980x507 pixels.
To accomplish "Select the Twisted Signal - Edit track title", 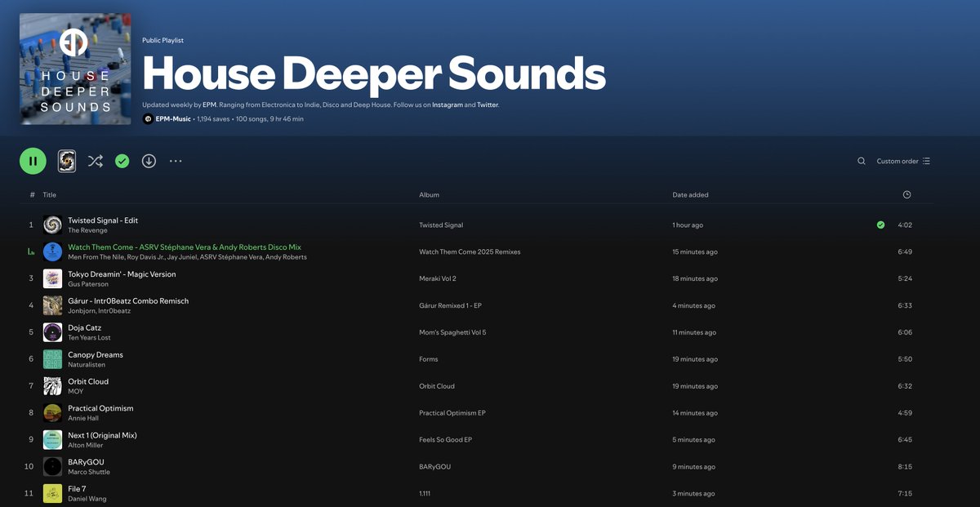I will (103, 220).
